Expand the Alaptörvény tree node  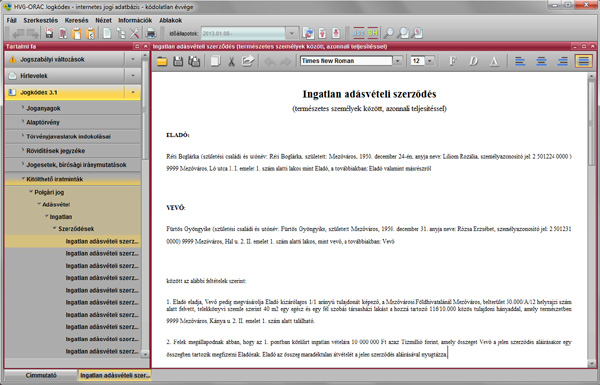23,122
